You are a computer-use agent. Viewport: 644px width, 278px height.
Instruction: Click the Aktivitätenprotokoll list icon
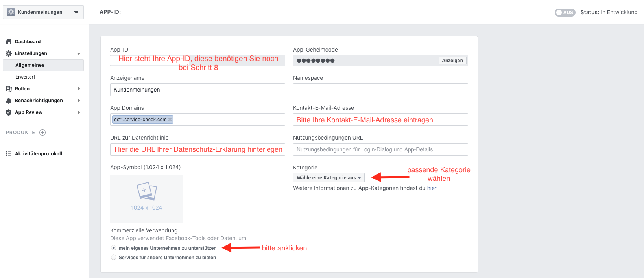pos(9,154)
